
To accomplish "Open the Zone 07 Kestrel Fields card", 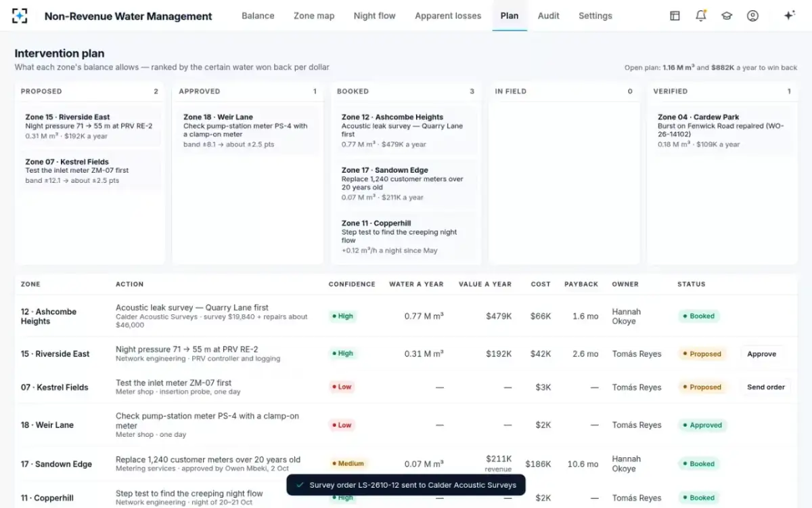I will click(90, 171).
